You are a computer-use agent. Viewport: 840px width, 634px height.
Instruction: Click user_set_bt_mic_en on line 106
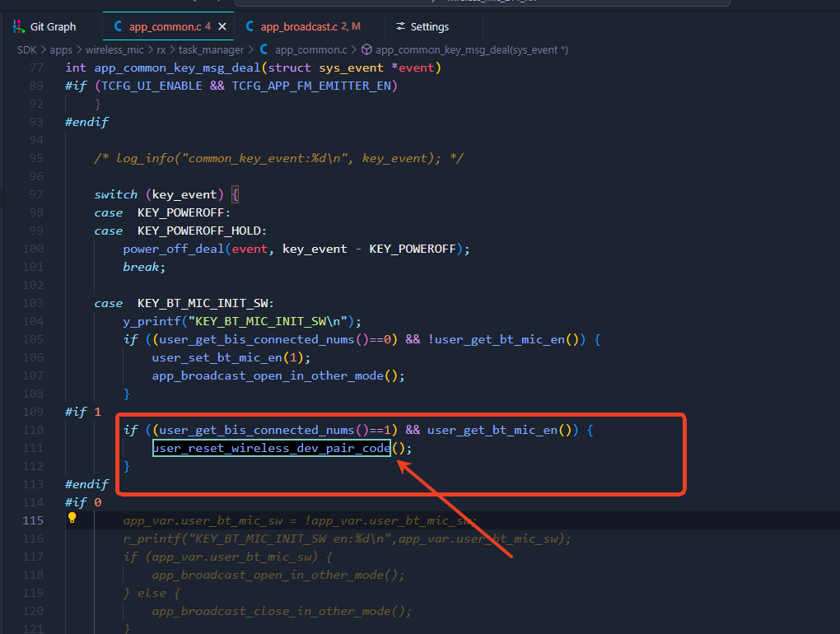(217, 357)
